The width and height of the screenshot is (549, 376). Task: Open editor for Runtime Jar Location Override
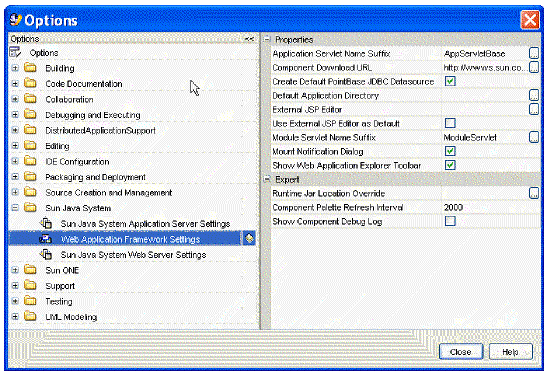click(x=534, y=193)
